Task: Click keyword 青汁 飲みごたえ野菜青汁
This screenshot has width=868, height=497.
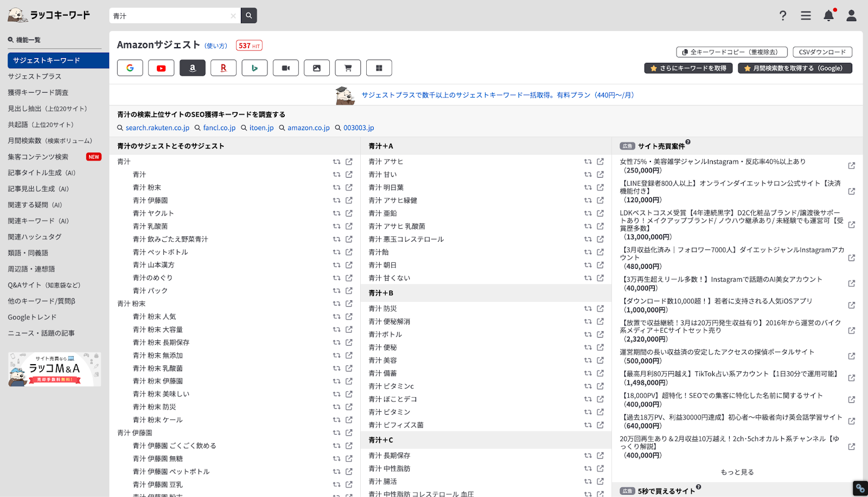Action: coord(170,239)
